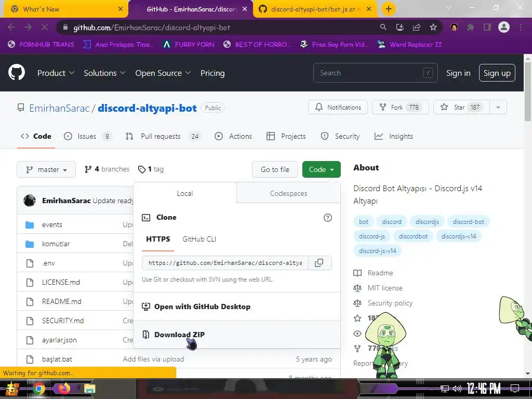Open the Security policy link

[383, 303]
